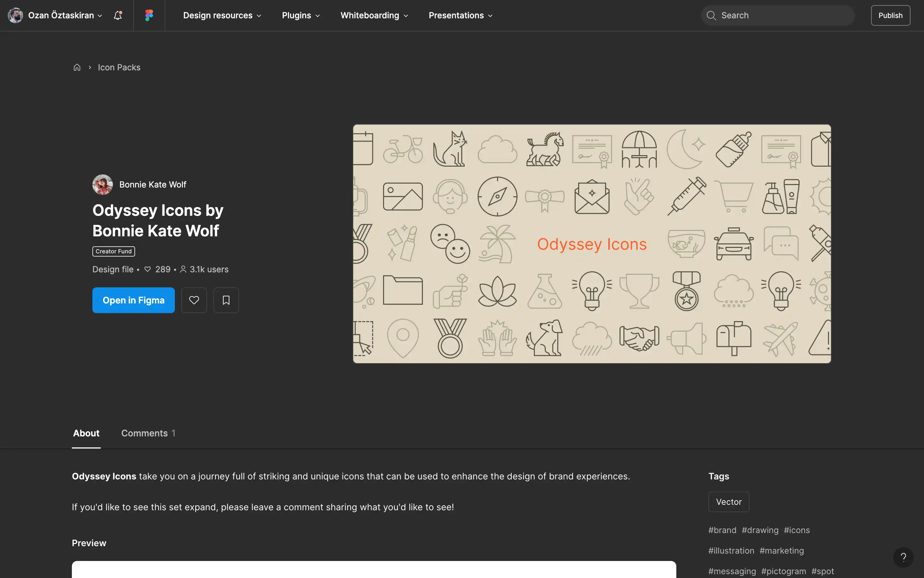Save the file with the bookmark button
Image resolution: width=924 pixels, height=578 pixels.
pos(226,300)
